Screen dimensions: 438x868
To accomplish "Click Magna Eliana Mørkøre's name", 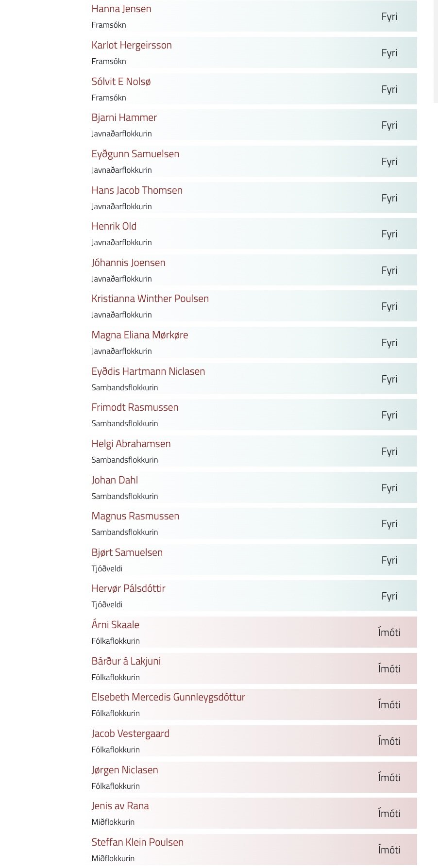I will pos(140,335).
